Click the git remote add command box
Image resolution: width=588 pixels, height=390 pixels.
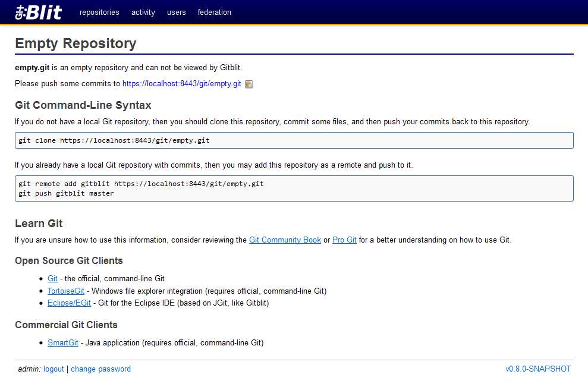pyautogui.click(x=294, y=188)
